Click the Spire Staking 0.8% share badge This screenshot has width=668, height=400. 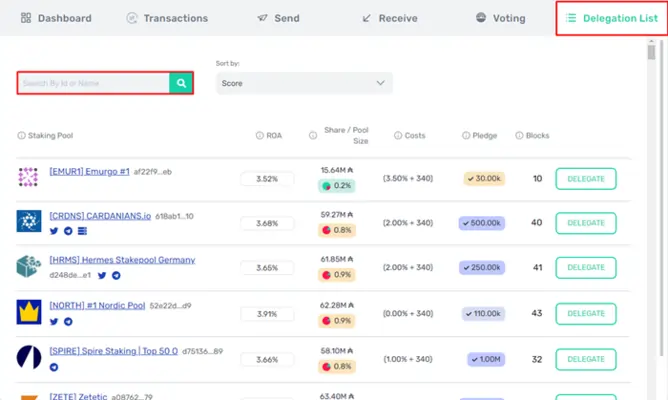click(337, 366)
